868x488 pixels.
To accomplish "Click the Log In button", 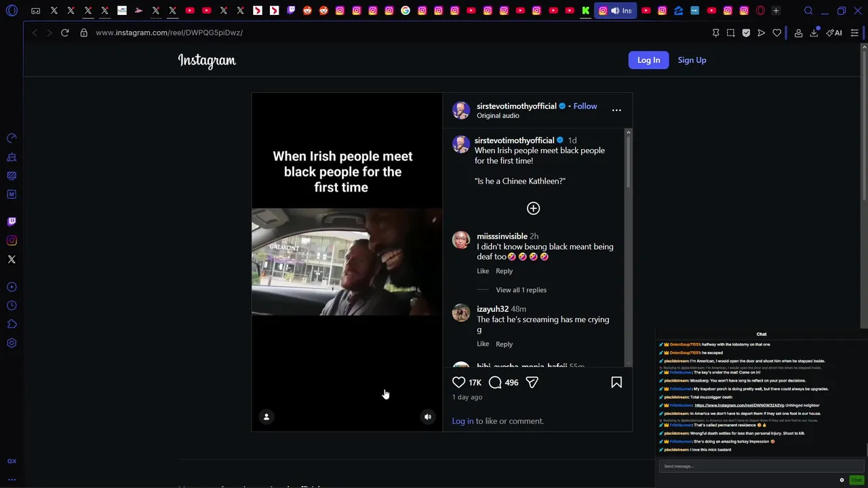I will click(648, 60).
